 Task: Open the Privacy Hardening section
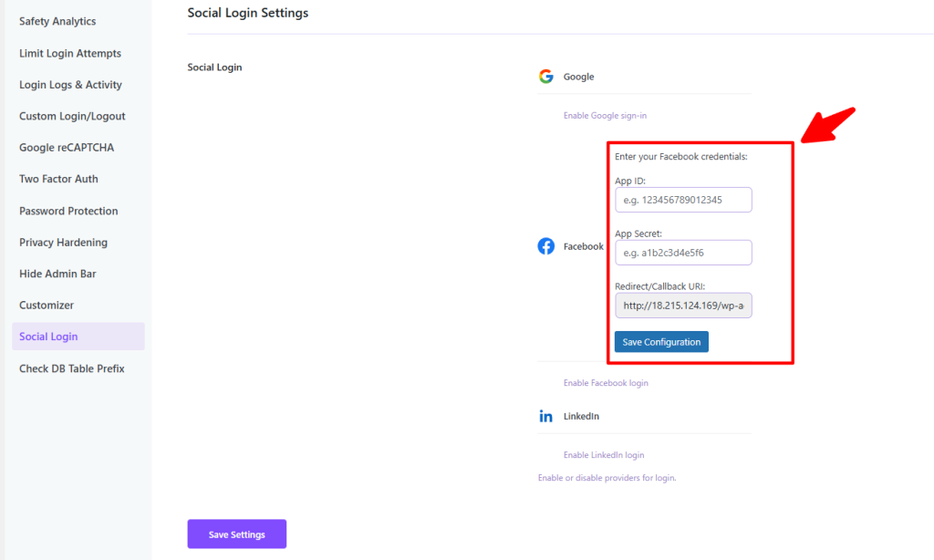63,243
